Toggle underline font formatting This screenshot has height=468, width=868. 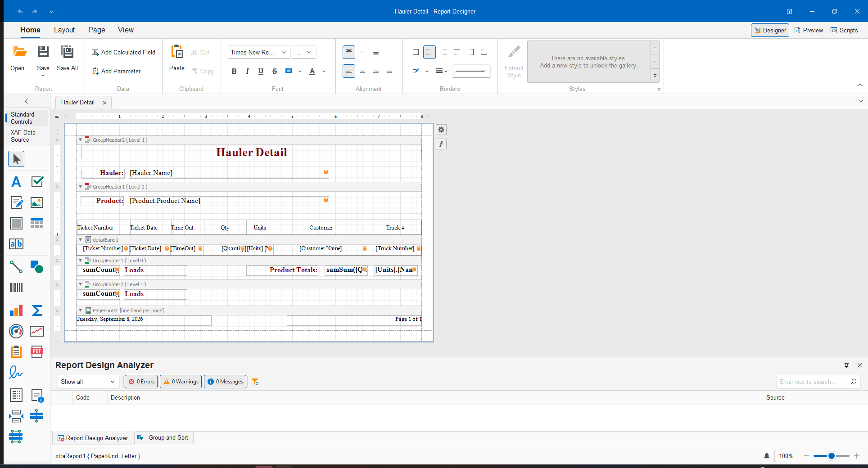coord(261,71)
